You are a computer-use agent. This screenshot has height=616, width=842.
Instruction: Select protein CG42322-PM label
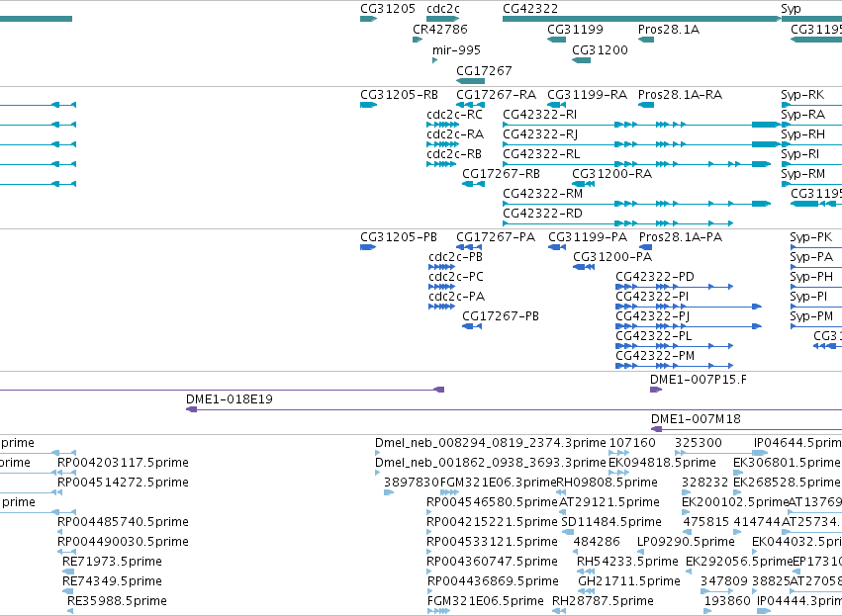point(655,356)
